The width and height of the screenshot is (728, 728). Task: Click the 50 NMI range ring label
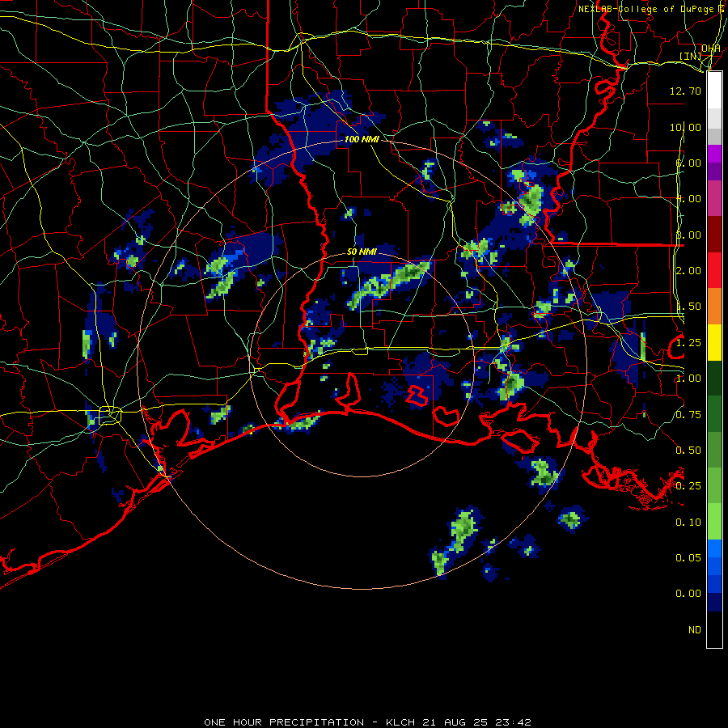pyautogui.click(x=362, y=252)
